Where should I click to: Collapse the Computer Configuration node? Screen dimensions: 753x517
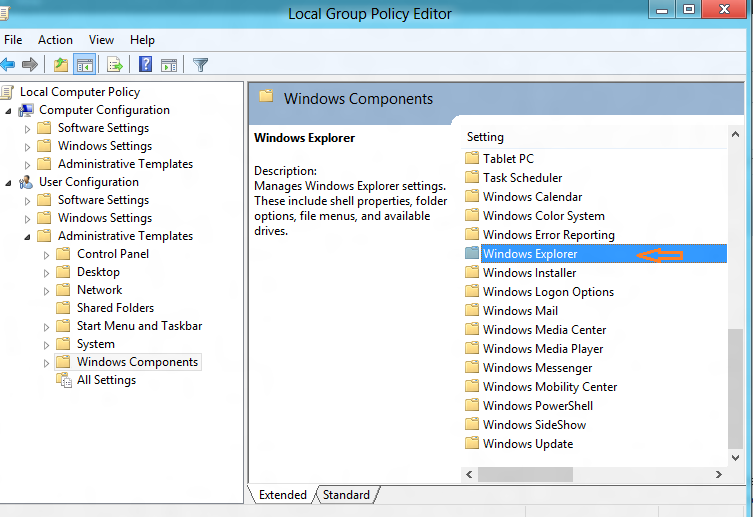point(8,111)
